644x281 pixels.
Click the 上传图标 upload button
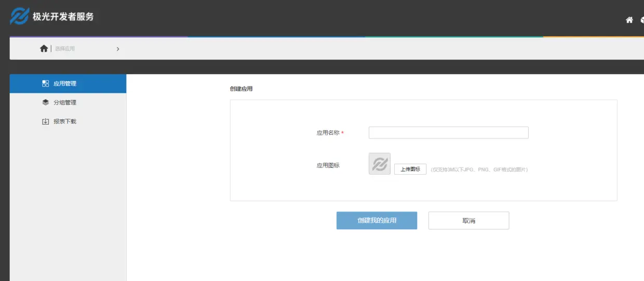click(x=410, y=169)
